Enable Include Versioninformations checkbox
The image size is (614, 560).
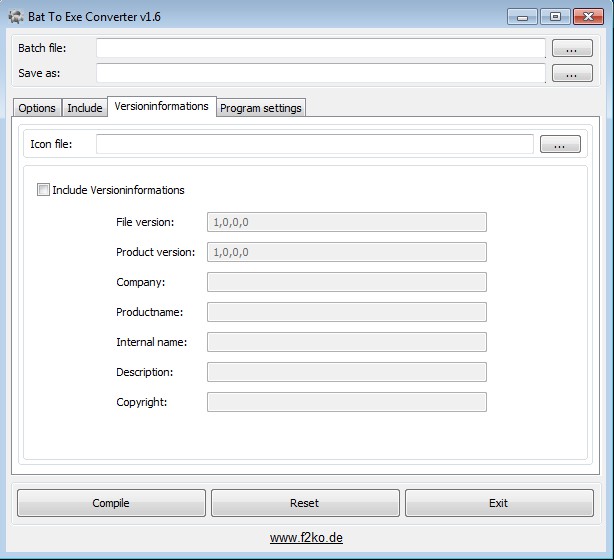click(43, 190)
